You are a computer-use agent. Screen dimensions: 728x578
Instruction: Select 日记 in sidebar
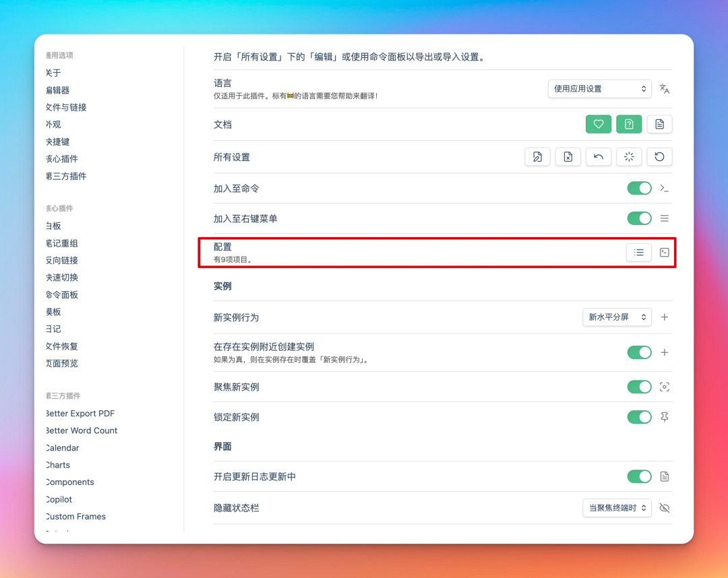pyautogui.click(x=53, y=329)
